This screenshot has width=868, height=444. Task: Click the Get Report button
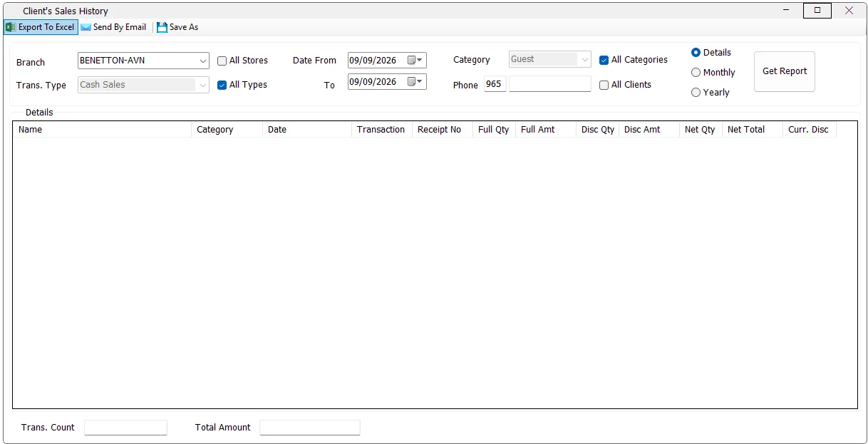click(785, 71)
